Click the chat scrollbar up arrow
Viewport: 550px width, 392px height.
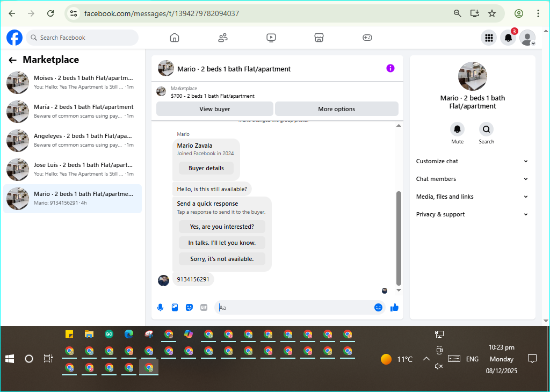(x=399, y=126)
